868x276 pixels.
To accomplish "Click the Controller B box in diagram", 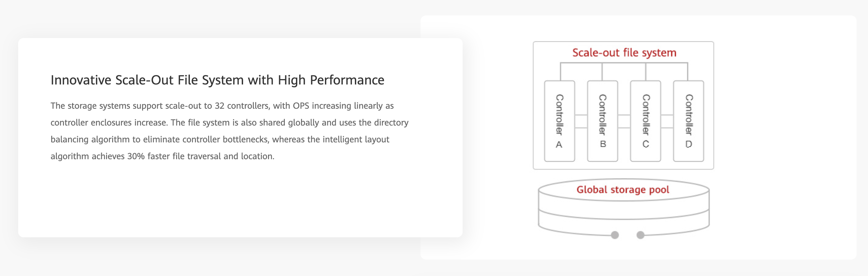I will [602, 120].
